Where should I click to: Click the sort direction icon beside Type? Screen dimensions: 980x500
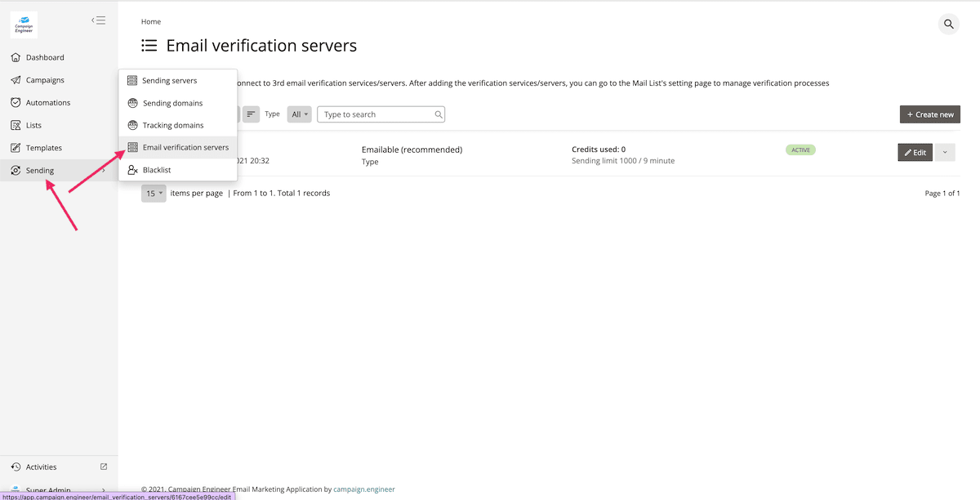(x=251, y=114)
